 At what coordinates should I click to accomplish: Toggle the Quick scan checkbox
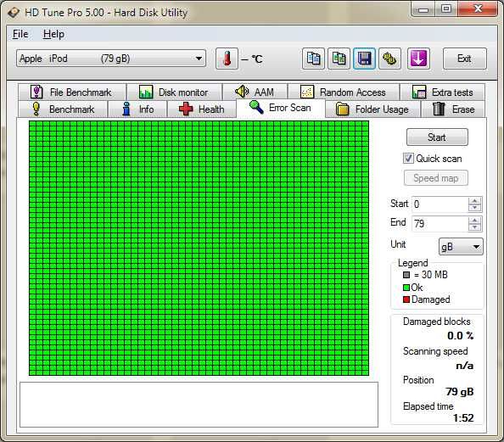click(x=408, y=158)
